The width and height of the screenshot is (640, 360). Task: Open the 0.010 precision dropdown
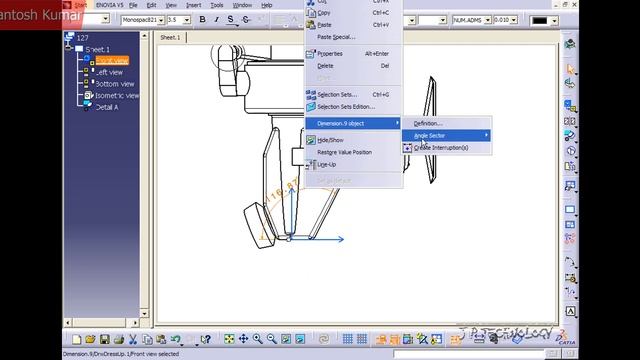[514, 20]
